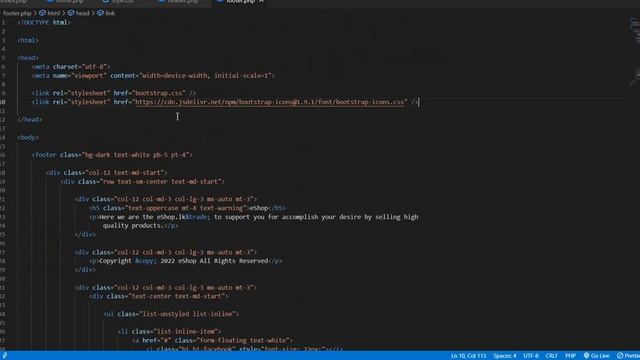
Task: Click the Copyright 2022 eShop paragraph
Action: 185,261
